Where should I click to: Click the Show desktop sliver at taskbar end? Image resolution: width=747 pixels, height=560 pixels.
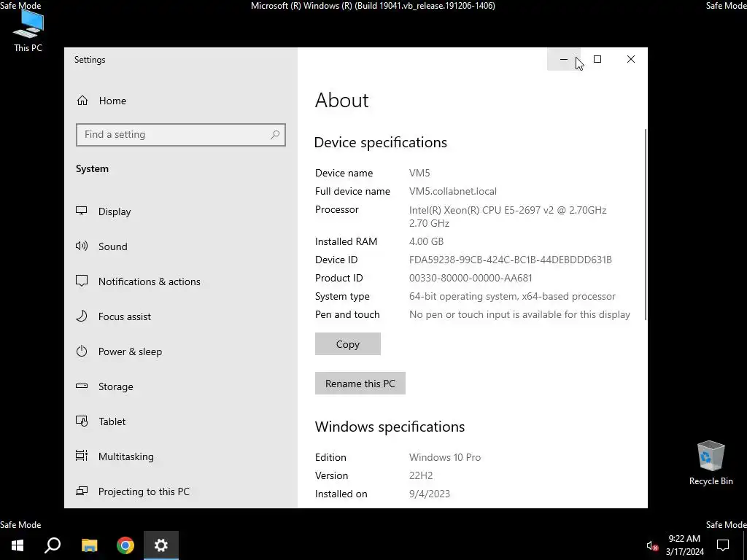click(x=745, y=545)
